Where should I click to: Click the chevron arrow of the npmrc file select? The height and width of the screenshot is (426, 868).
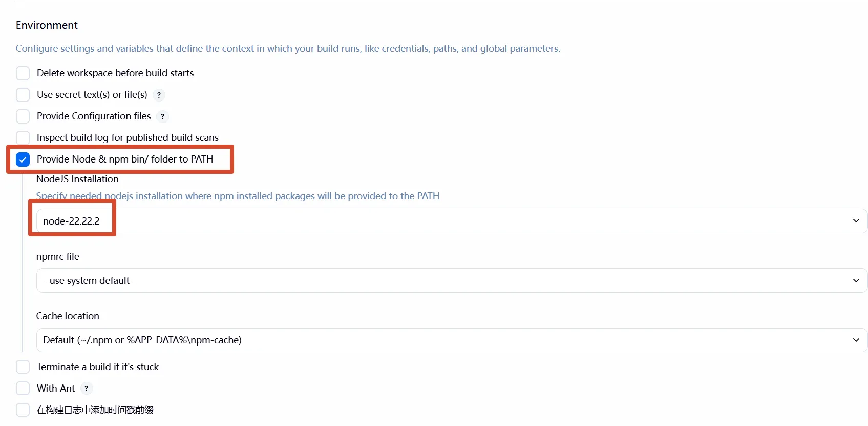pyautogui.click(x=856, y=280)
